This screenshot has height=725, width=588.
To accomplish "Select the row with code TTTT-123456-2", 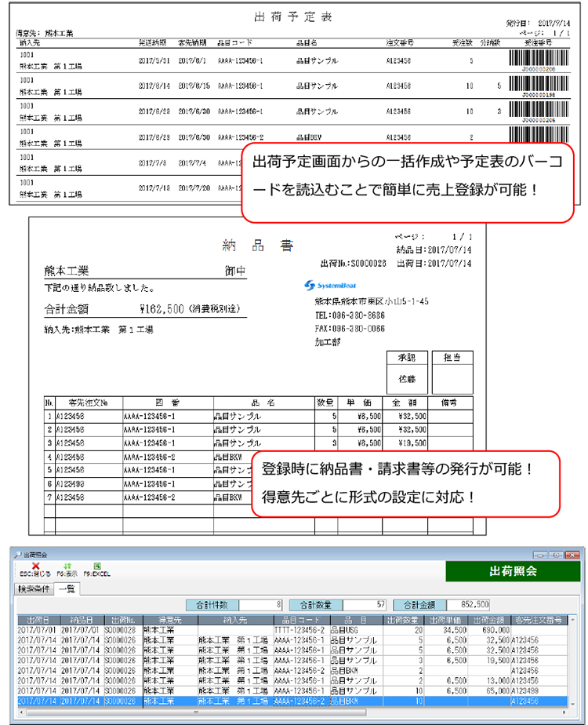I will 292,630.
